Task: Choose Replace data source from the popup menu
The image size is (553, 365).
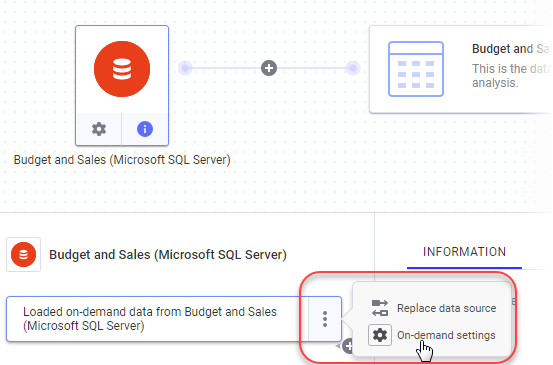Action: [x=446, y=308]
